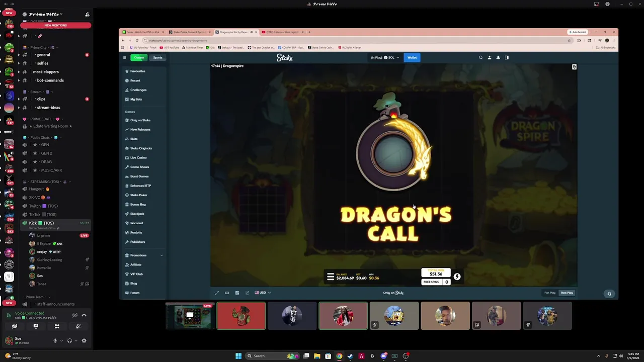Deafen Discord headphones

[x=69, y=341]
